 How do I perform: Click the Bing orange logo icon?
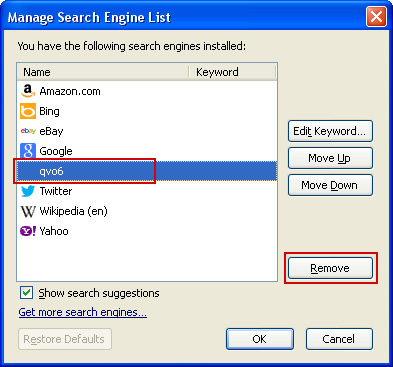coord(28,111)
